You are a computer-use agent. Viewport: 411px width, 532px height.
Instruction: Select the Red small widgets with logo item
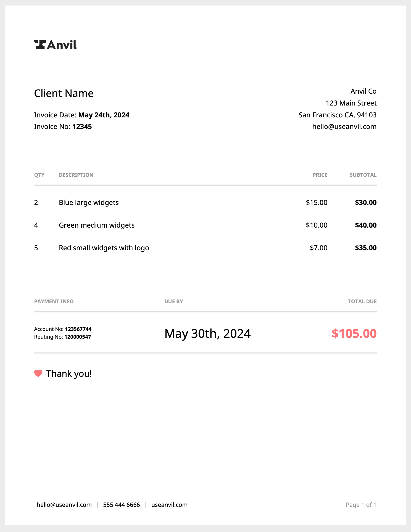tap(104, 248)
